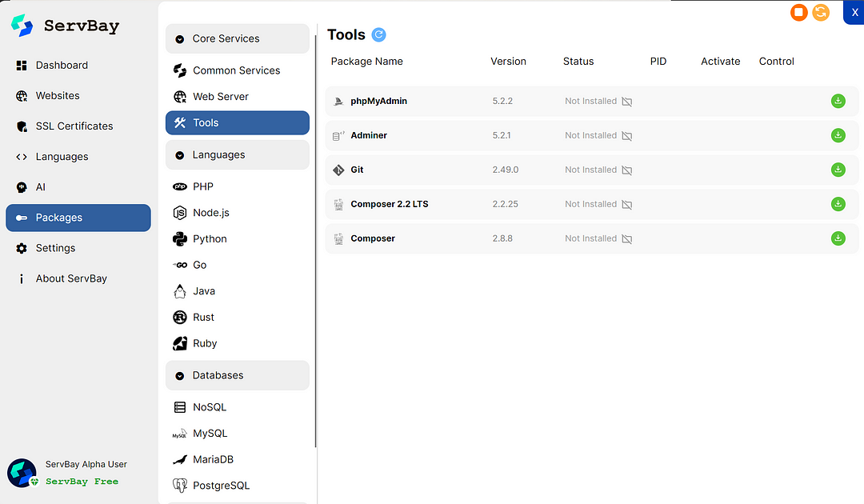Image resolution: width=864 pixels, height=504 pixels.
Task: Click the orange restart-all icon at top right
Action: coord(821,12)
